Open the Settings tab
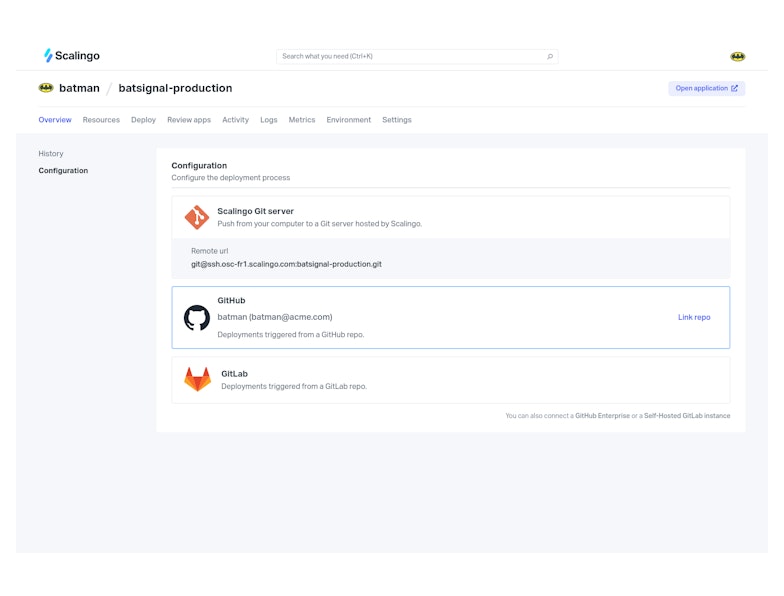The width and height of the screenshot is (784, 596). pyautogui.click(x=397, y=120)
